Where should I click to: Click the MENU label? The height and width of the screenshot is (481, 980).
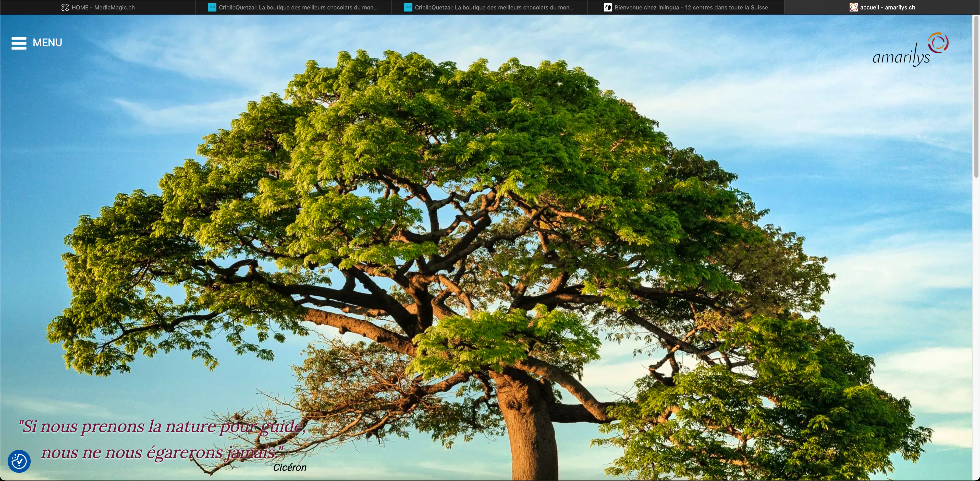click(x=47, y=43)
